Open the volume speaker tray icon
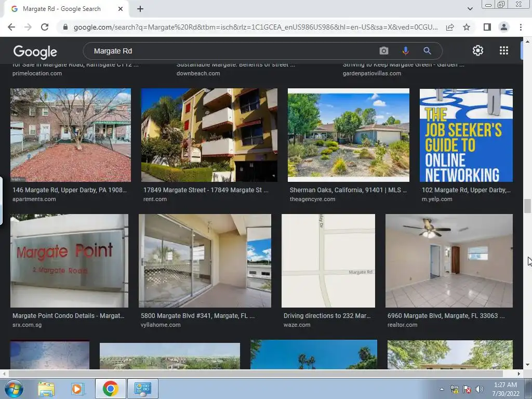532x399 pixels. [x=480, y=390]
